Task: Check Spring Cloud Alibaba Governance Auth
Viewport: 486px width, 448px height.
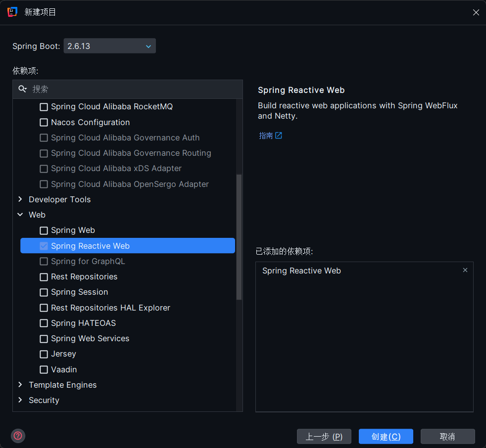Action: (x=44, y=138)
